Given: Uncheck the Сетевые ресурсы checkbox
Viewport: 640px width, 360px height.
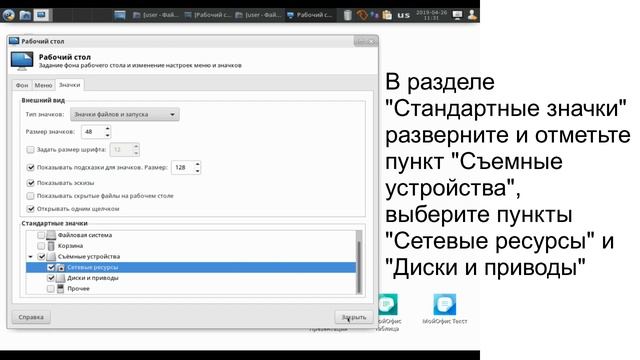Looking at the screenshot, I should [x=51, y=267].
